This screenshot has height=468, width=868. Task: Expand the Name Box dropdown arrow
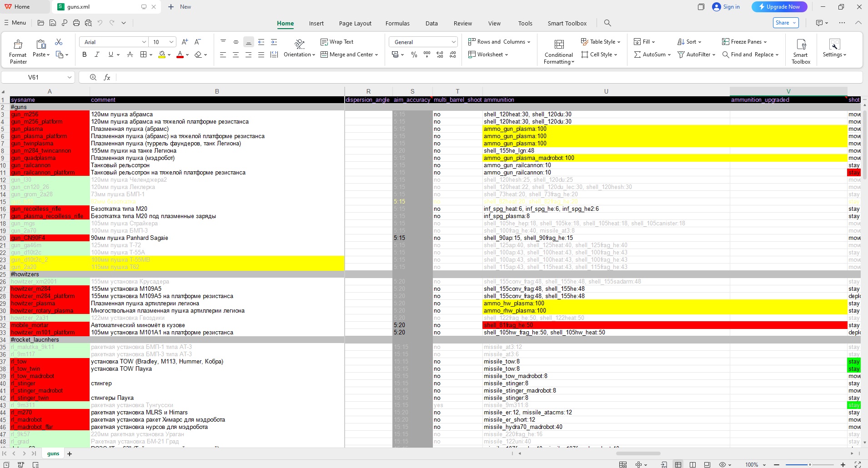click(69, 77)
